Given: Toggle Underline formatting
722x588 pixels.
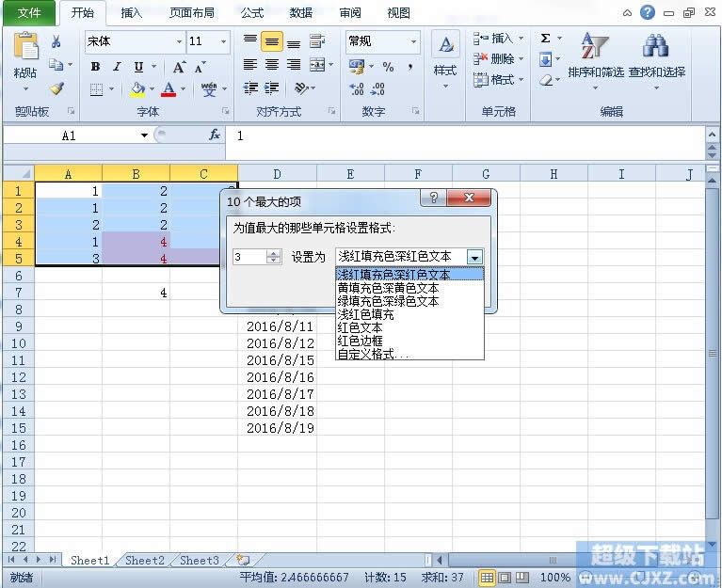Looking at the screenshot, I should coord(138,67).
